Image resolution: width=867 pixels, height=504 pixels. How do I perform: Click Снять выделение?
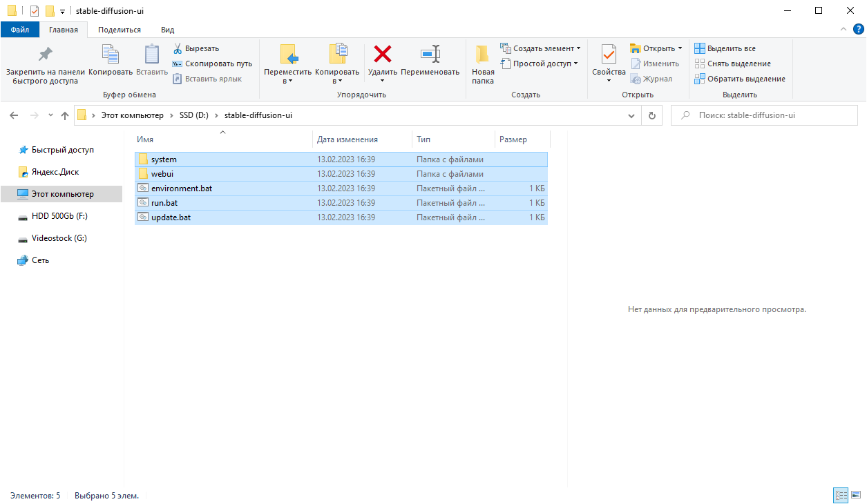coord(732,64)
